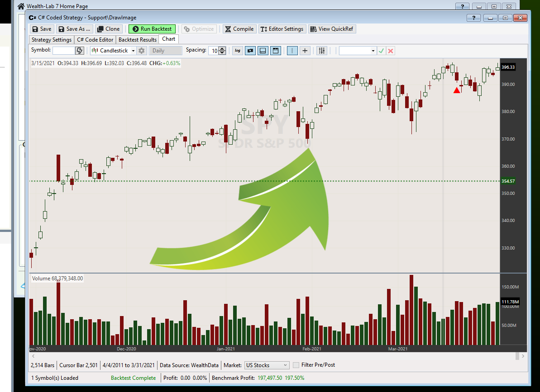Open the C# Code Editor tab
Screen dimensions: 540x392
click(95, 39)
